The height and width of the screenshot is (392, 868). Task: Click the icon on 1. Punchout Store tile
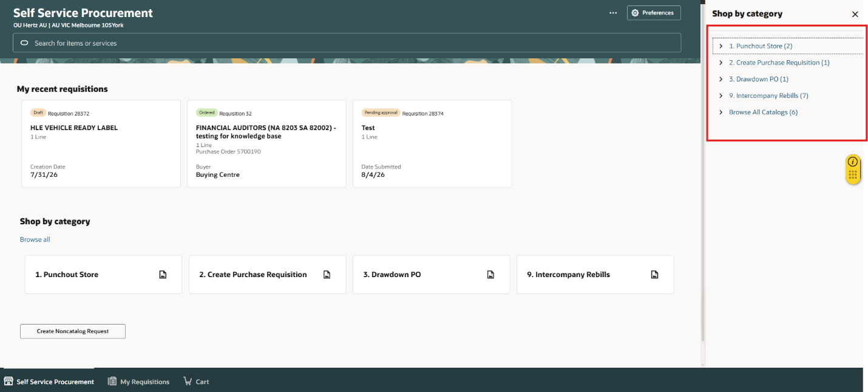pyautogui.click(x=163, y=275)
